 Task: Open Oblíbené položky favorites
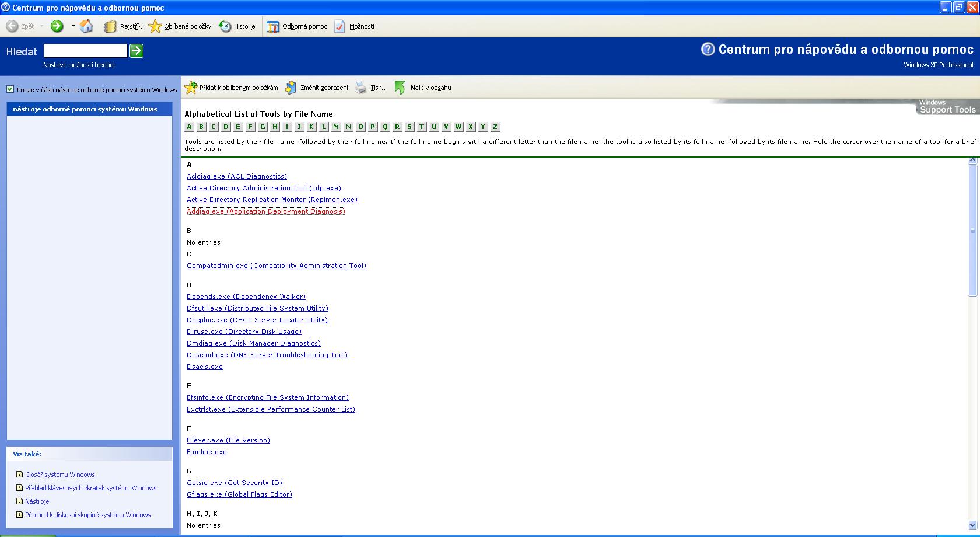(x=180, y=26)
